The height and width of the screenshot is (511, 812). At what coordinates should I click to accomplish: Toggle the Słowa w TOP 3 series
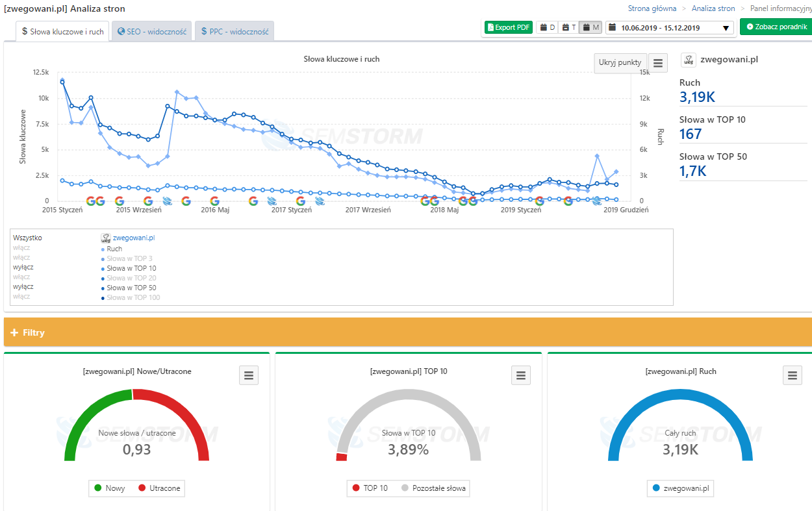click(129, 258)
